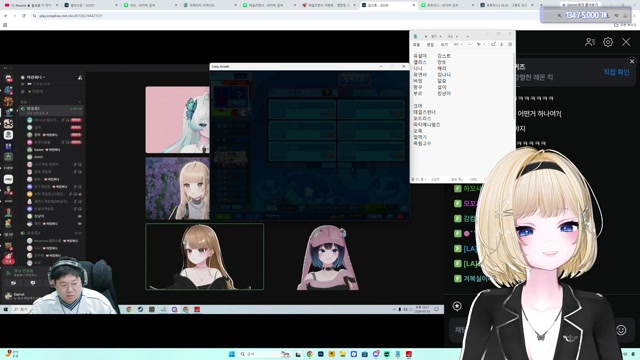Switch to 포트리스 네이버 검색 tab
This screenshot has width=640, height=360.
click(x=446, y=5)
